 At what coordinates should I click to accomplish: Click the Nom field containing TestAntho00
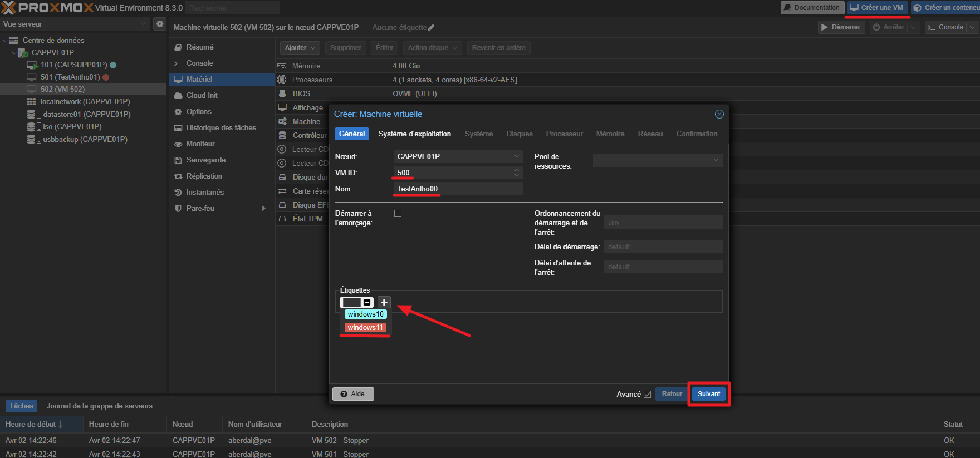(x=458, y=189)
